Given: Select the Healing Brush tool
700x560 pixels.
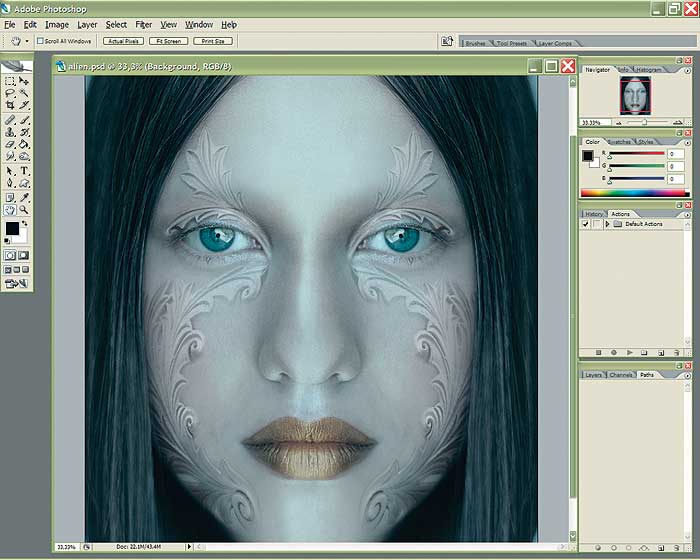Looking at the screenshot, I should pos(10,120).
